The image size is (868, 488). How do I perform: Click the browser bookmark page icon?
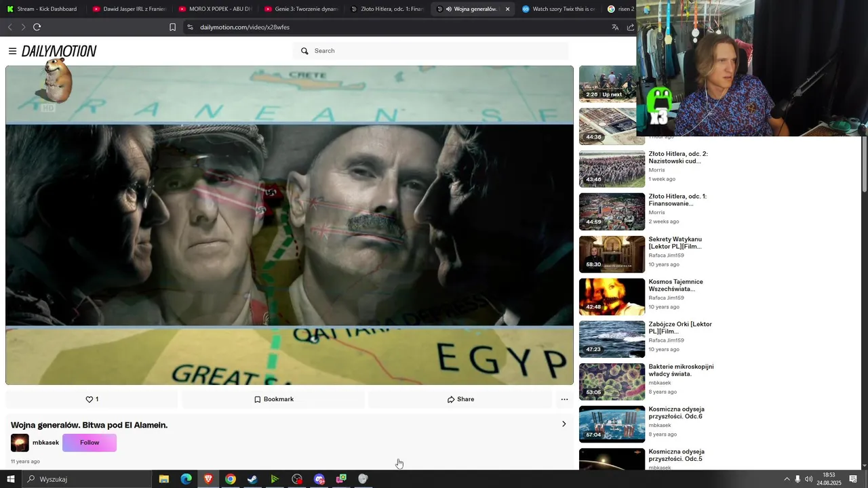pyautogui.click(x=172, y=27)
